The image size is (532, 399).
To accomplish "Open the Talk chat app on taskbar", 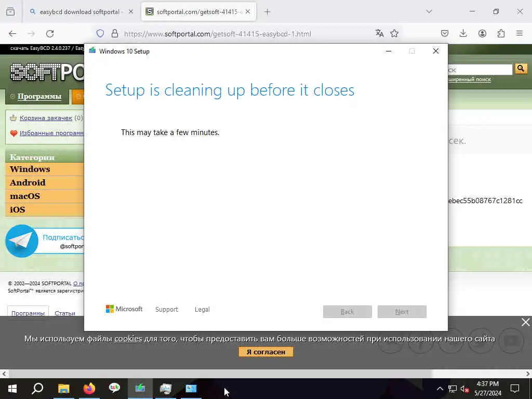I will pyautogui.click(x=114, y=388).
